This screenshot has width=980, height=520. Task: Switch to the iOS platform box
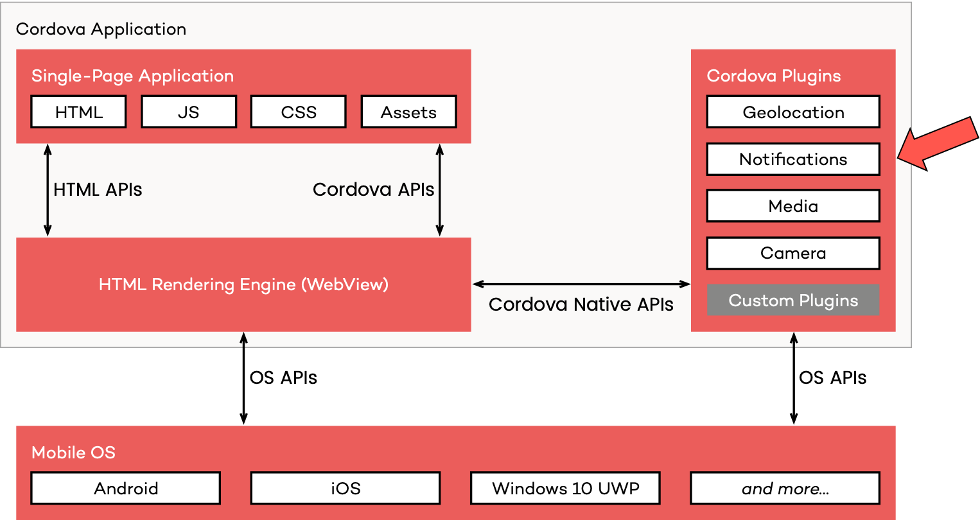click(346, 488)
